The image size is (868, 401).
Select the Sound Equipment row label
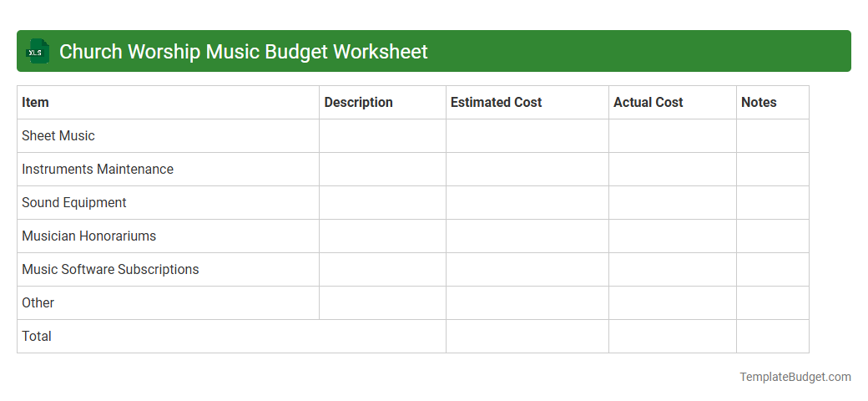tap(74, 203)
